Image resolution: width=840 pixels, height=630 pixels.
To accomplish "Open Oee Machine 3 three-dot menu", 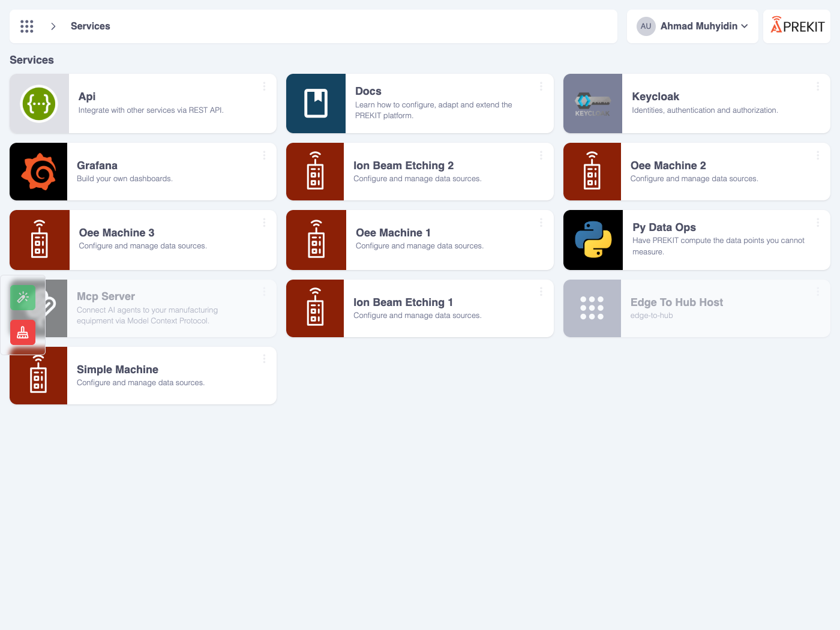I will click(x=264, y=223).
